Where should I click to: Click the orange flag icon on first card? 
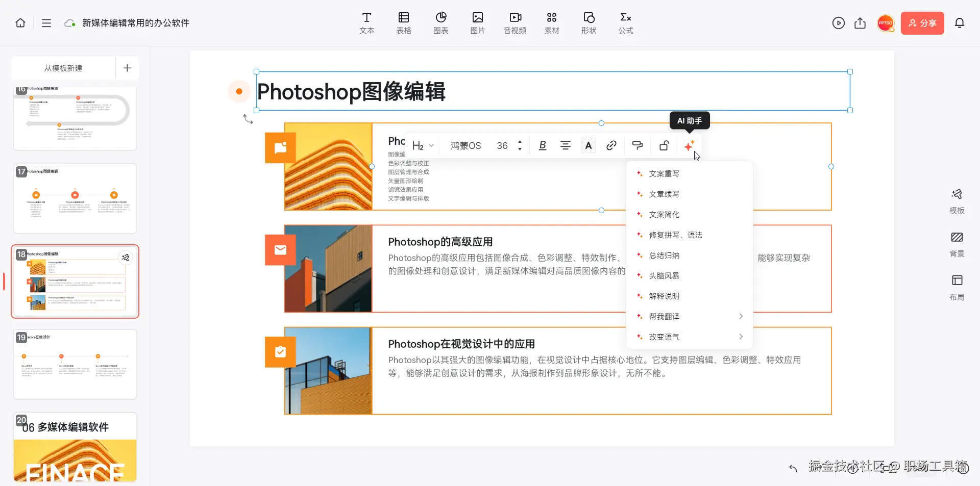pos(280,148)
